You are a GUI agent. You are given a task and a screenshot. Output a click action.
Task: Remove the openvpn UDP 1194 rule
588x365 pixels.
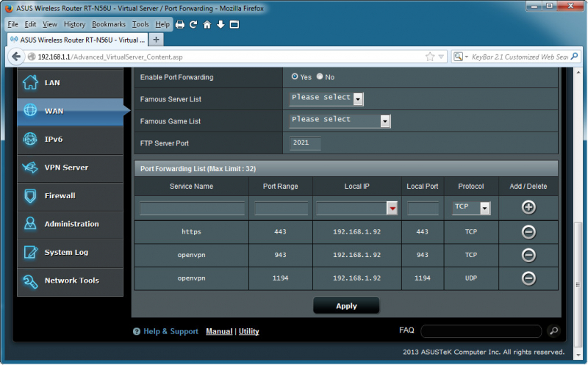pos(528,278)
